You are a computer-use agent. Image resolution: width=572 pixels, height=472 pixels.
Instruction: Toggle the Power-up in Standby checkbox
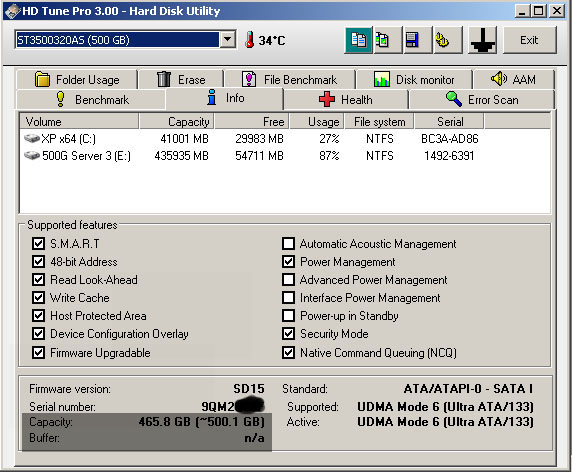(x=289, y=316)
